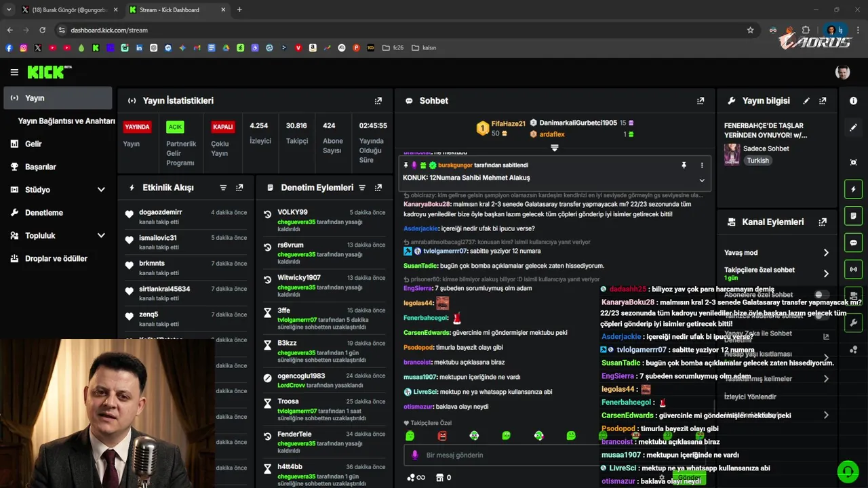Bookmark this page with star icon
868x488 pixels.
750,30
